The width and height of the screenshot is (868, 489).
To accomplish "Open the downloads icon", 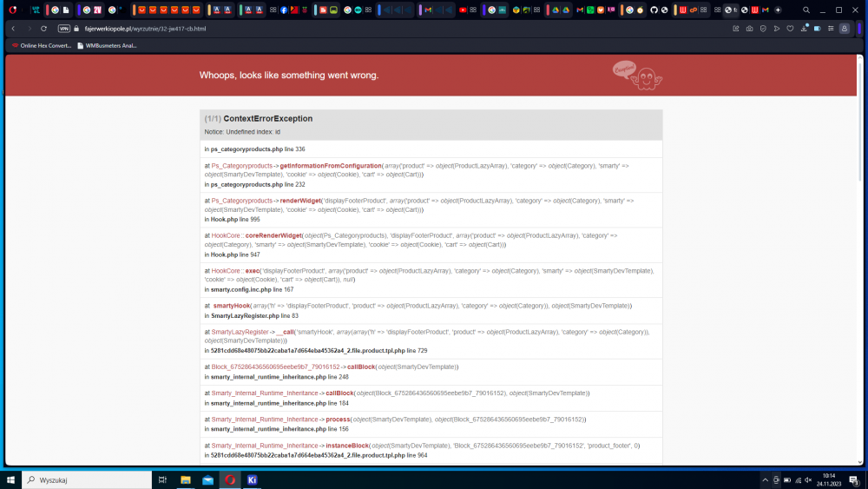I will (804, 29).
